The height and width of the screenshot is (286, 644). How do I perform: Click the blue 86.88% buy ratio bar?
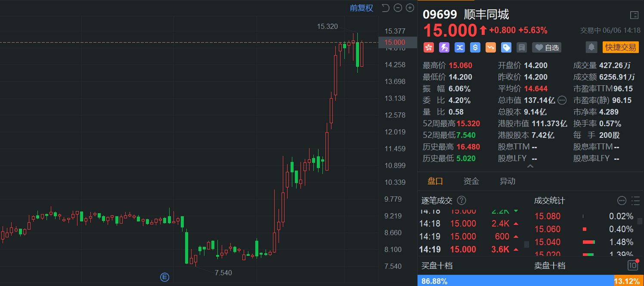[x=516, y=281]
